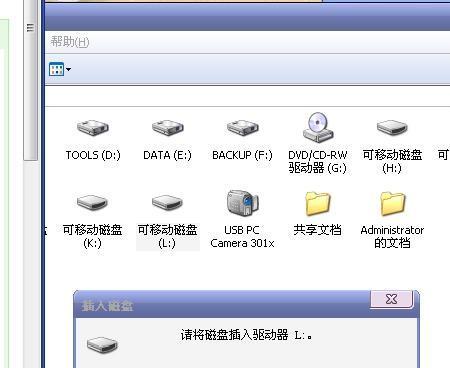
Task: Open the Administrator 的文档 folder icon
Action: point(392,203)
